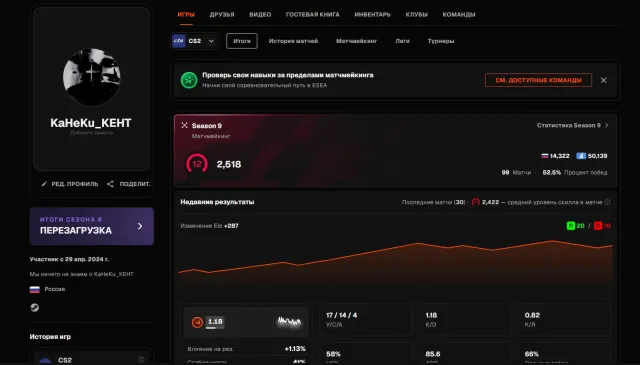The image size is (640, 365).
Task: Click the arrow on ПЕРЕЗАГРУЗКА banner
Action: (x=140, y=226)
